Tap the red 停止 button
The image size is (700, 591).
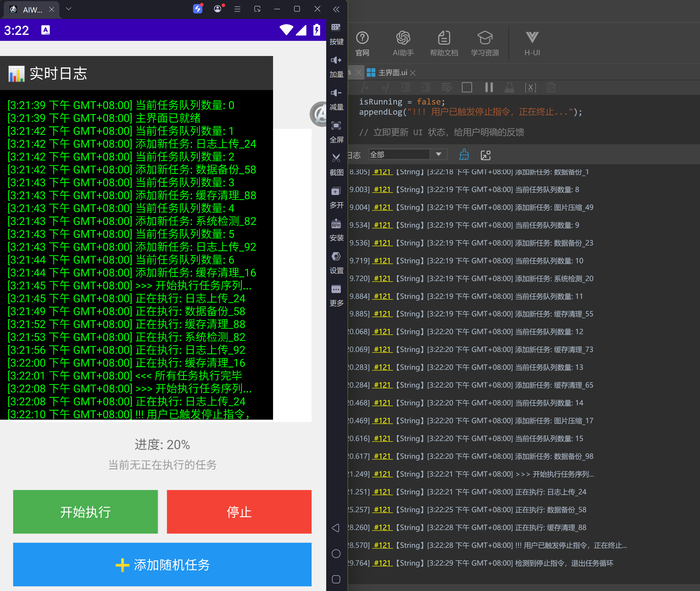pyautogui.click(x=239, y=512)
